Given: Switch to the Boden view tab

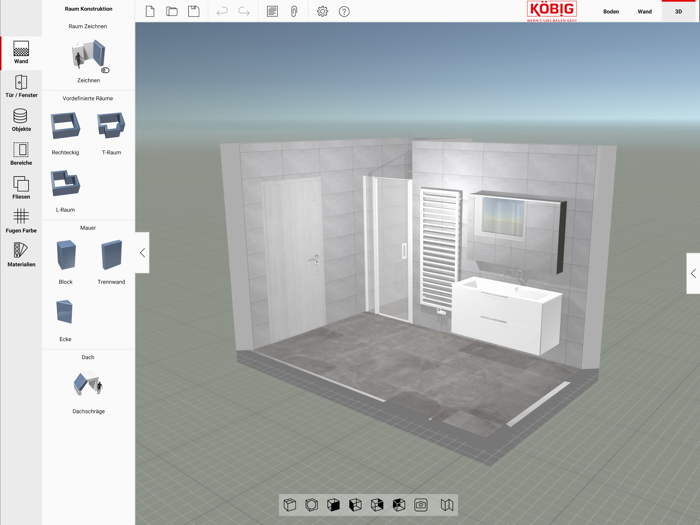Looking at the screenshot, I should pos(611,12).
